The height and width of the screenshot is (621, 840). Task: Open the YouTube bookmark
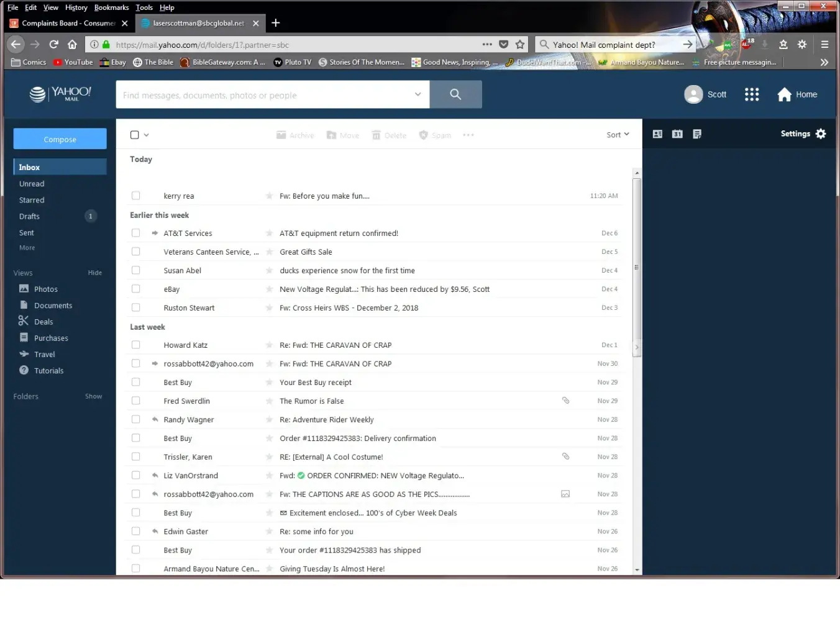[x=73, y=62]
